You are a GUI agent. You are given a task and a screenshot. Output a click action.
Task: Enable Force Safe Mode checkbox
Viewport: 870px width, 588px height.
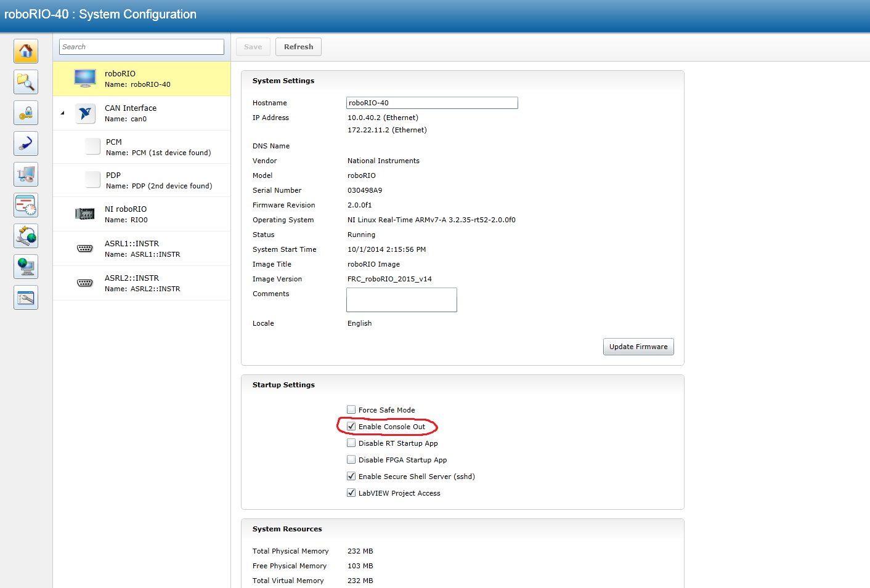351,409
